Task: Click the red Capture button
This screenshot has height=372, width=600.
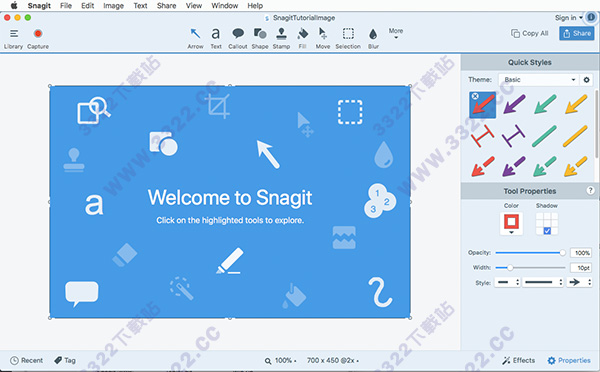Action: (38, 38)
